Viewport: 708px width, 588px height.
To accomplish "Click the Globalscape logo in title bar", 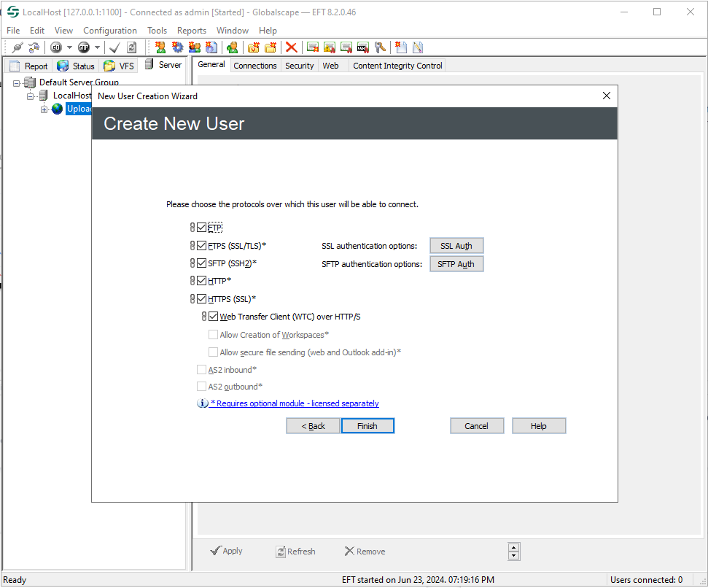I will coord(13,12).
